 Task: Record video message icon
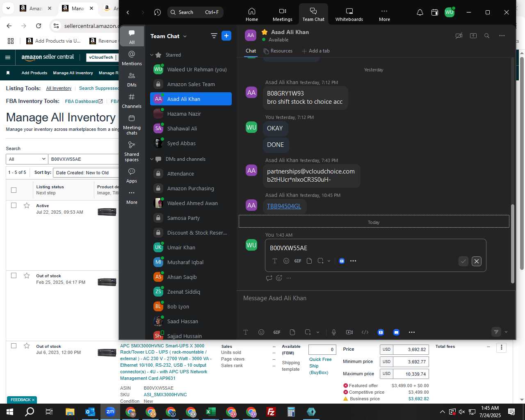349,332
